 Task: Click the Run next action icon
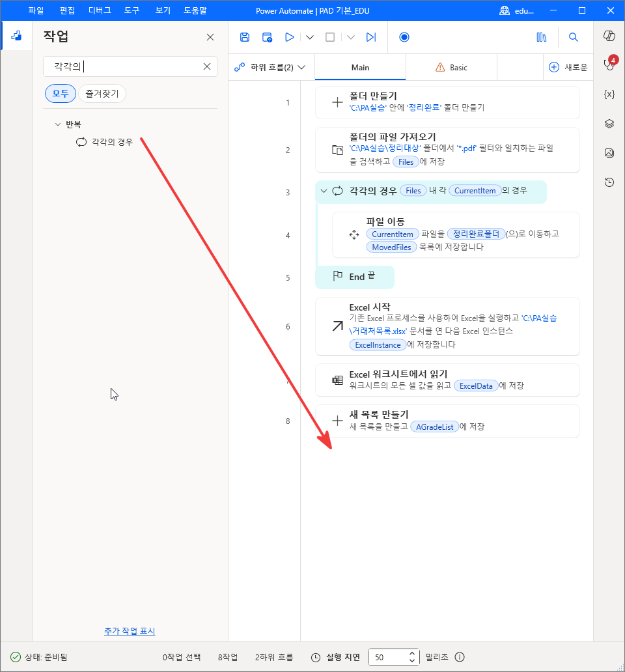click(x=371, y=37)
